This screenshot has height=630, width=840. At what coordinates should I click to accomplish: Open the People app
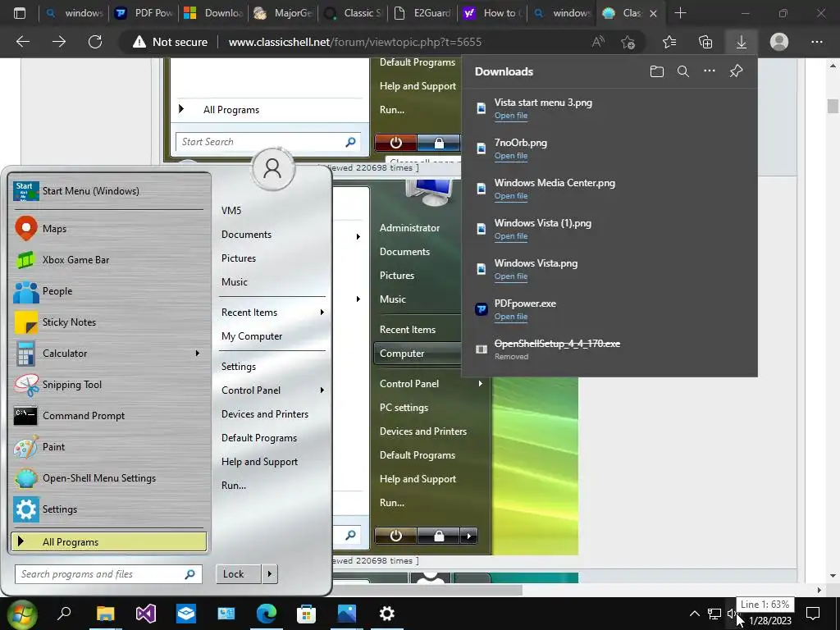pos(107,291)
